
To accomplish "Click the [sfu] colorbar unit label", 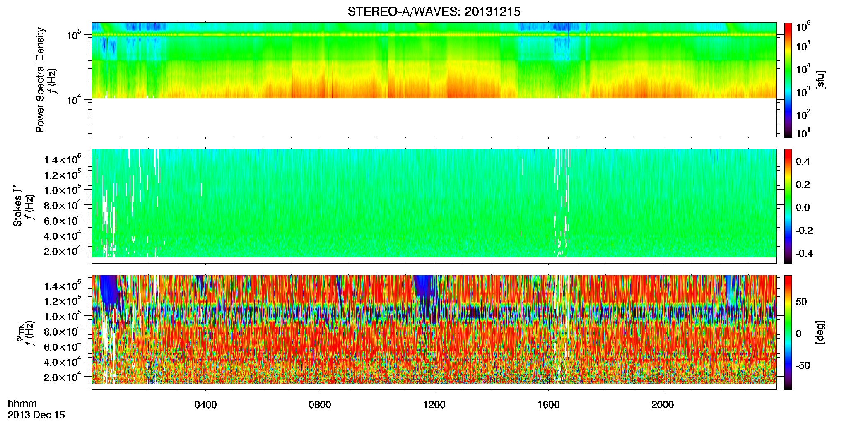I will [x=820, y=80].
